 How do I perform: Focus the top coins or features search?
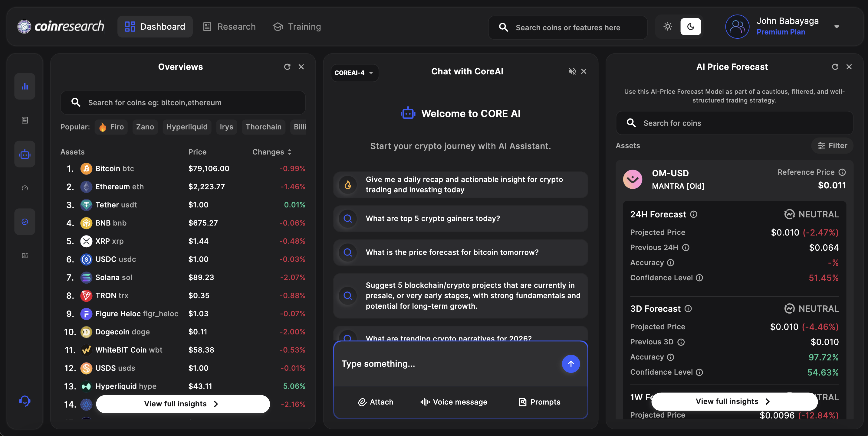pos(568,28)
